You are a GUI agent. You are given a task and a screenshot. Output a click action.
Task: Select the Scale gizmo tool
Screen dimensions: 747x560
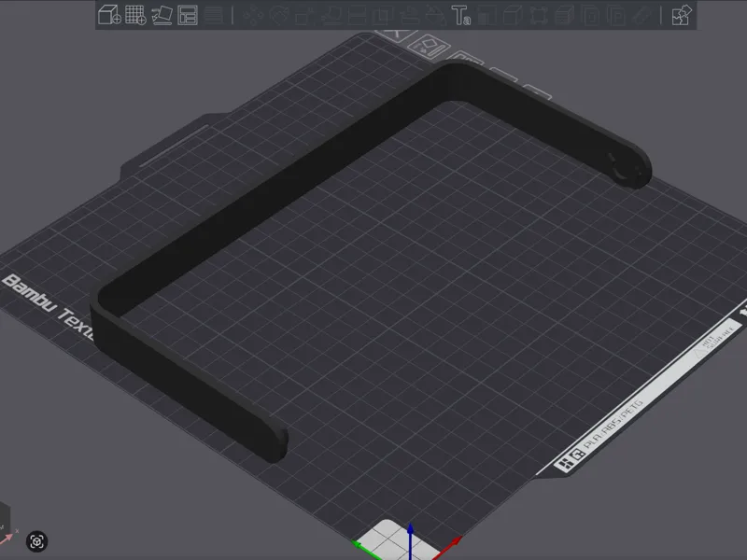point(305,15)
